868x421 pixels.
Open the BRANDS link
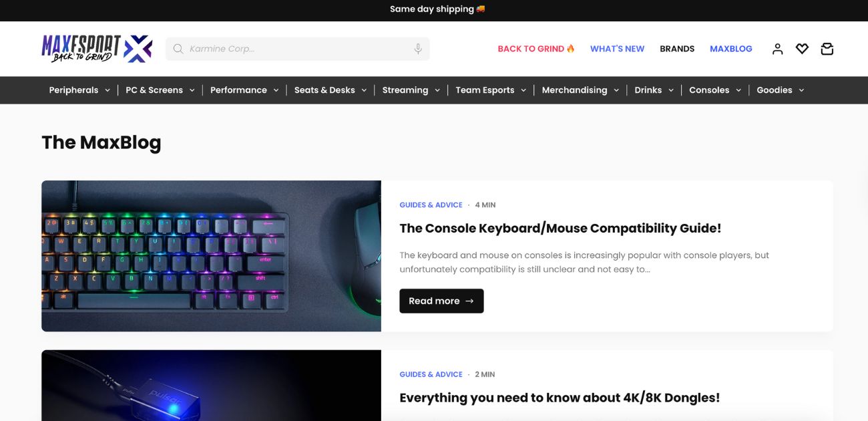pyautogui.click(x=677, y=49)
